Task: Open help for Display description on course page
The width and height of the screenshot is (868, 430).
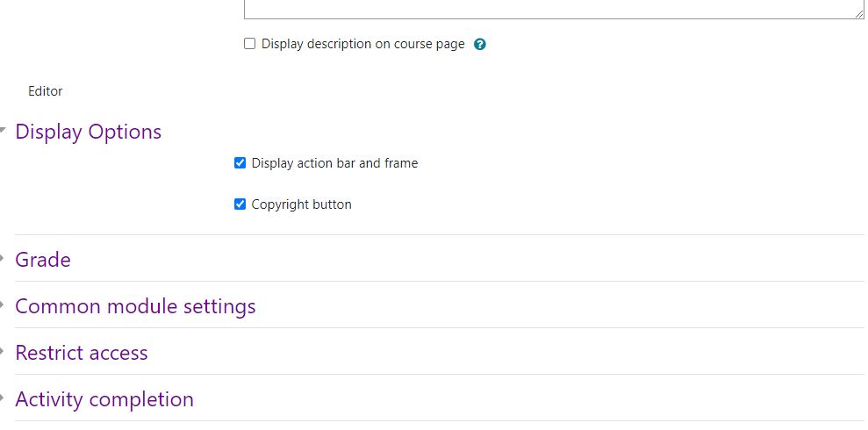Action: coord(480,44)
